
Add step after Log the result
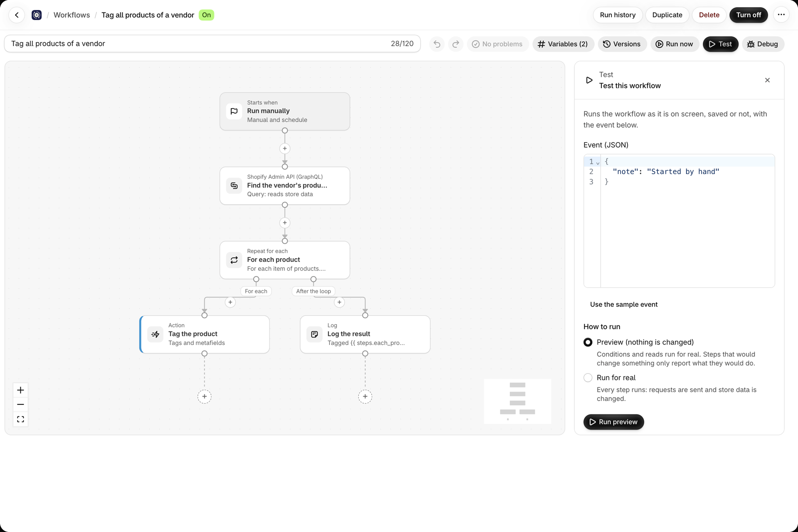tap(365, 397)
